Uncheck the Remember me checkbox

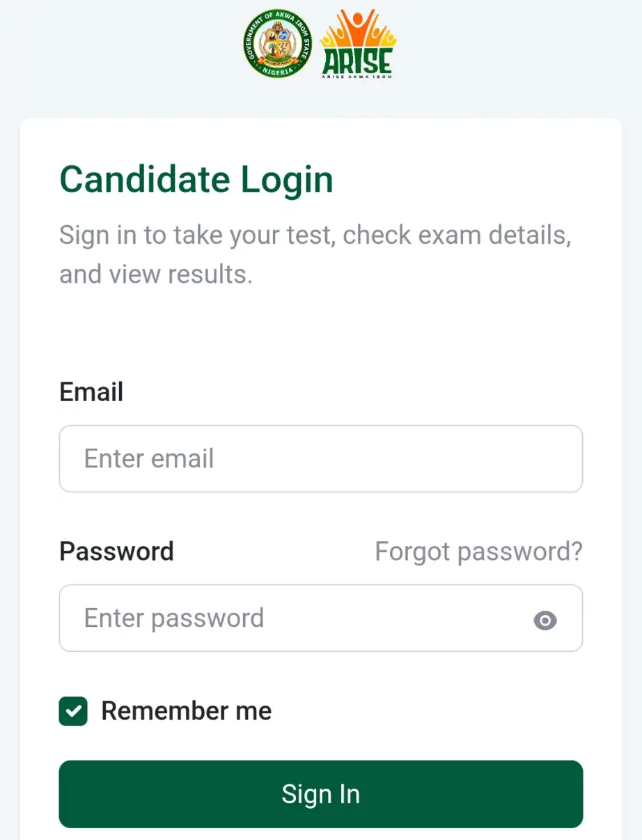point(73,711)
